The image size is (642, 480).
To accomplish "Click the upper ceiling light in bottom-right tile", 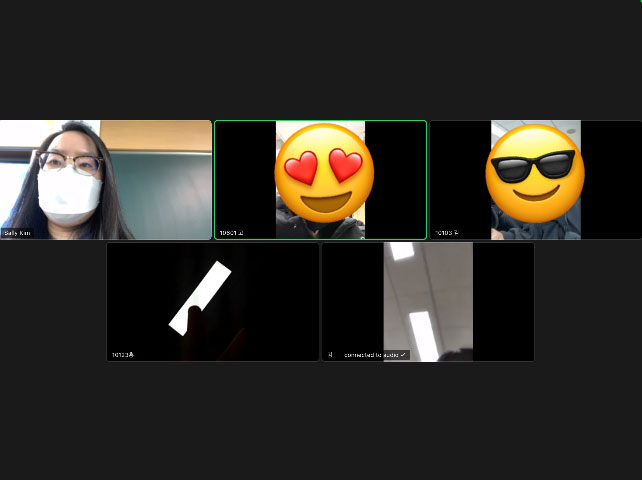I will point(402,251).
